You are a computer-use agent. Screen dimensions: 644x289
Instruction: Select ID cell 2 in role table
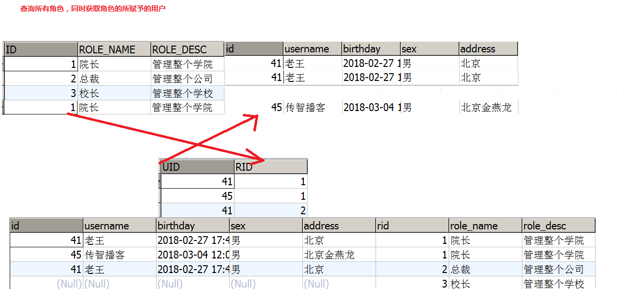41,79
